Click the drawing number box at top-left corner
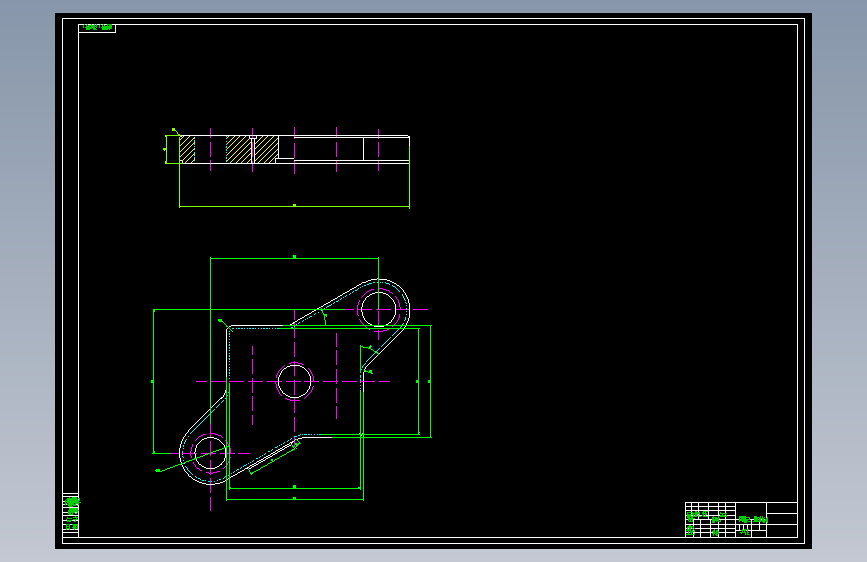This screenshot has width=867, height=562. [x=97, y=28]
